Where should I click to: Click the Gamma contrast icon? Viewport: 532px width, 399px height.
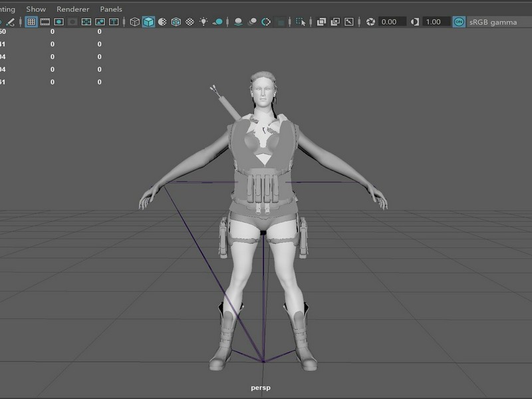(x=414, y=22)
